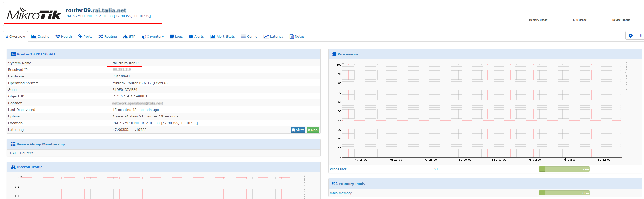This screenshot has width=644, height=199.
Task: Select the Last Discovered value
Action: (x=136, y=110)
